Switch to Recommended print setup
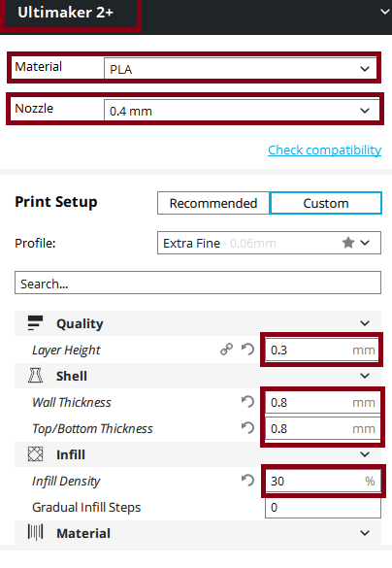 (x=213, y=203)
